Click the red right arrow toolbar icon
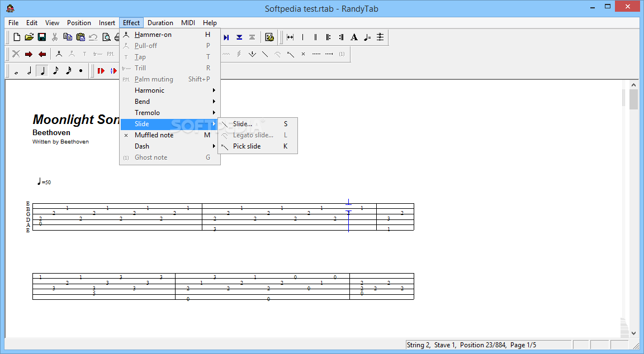Image resolution: width=644 pixels, height=354 pixels. point(29,54)
